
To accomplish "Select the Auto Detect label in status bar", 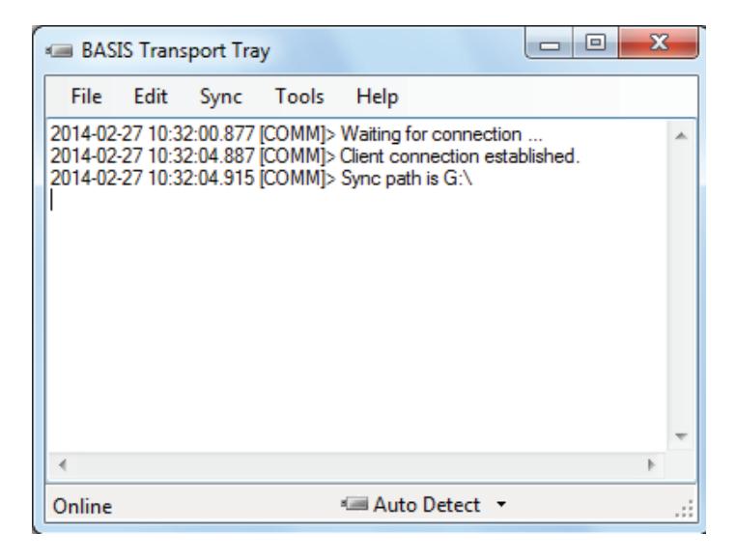I will (x=427, y=505).
